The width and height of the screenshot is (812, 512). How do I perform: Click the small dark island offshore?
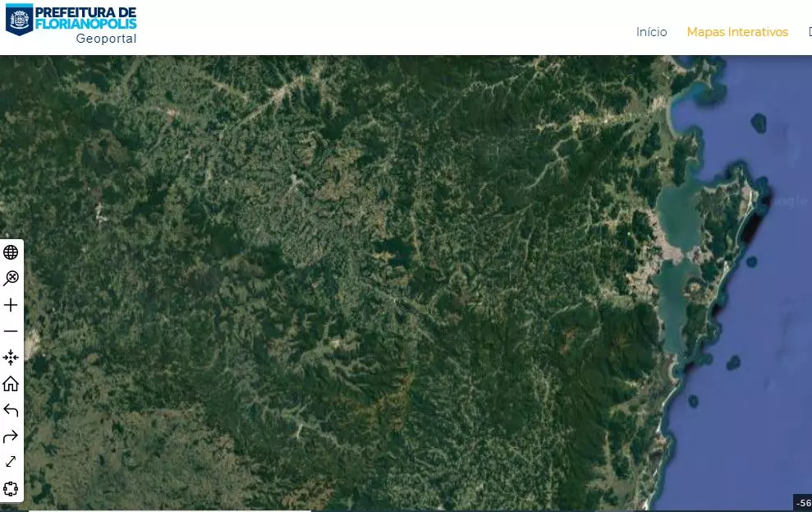(759, 123)
